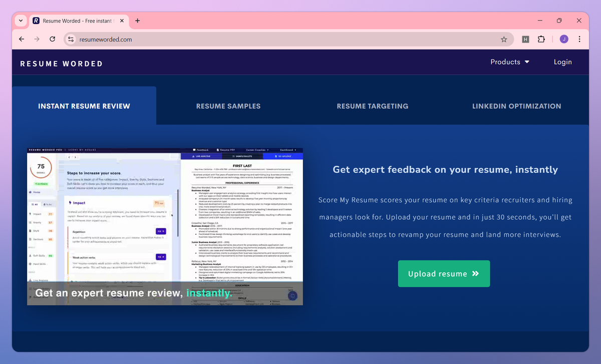Select the Resume Worded browser tab

79,21
